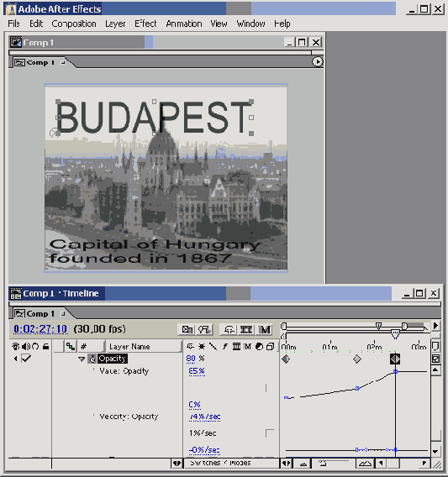Toggle the Opacity keyframe checkbox
Screen dimensions: 448x477
pos(26,359)
